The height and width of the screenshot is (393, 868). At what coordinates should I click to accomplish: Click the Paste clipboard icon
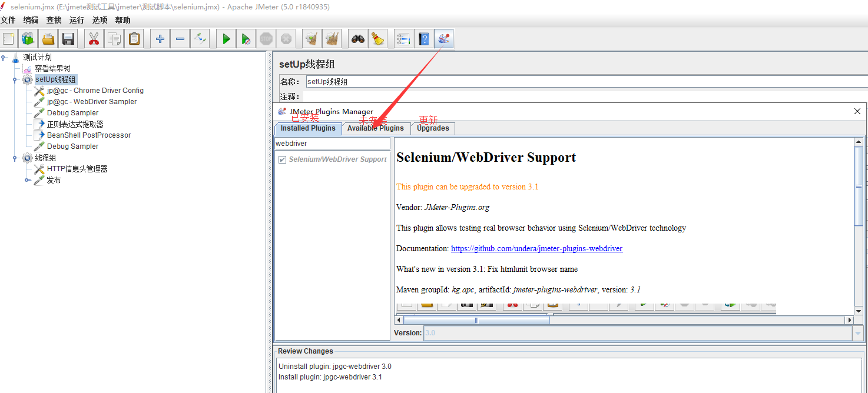[134, 39]
